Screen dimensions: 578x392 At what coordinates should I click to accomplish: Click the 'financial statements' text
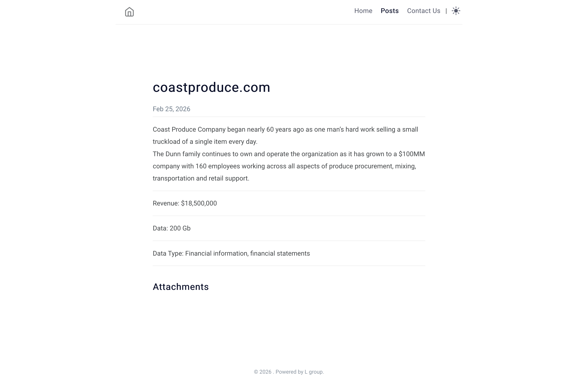[280, 253]
